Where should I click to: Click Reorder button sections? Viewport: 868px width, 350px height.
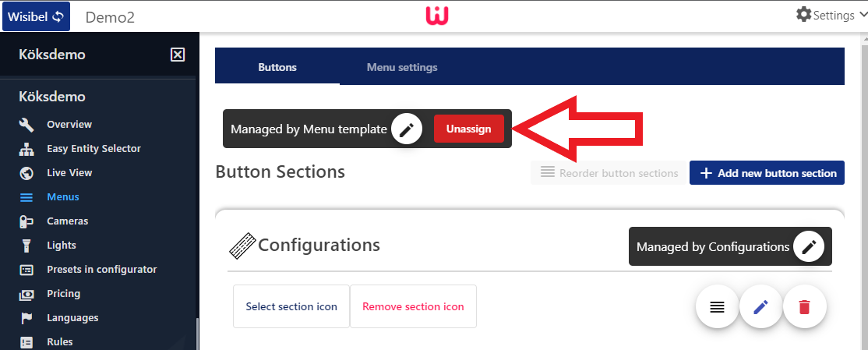pos(609,173)
